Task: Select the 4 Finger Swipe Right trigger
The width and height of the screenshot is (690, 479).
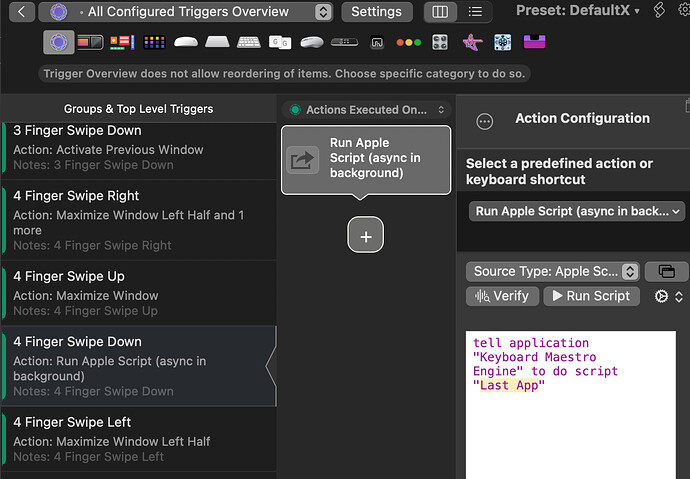Action: pyautogui.click(x=139, y=220)
